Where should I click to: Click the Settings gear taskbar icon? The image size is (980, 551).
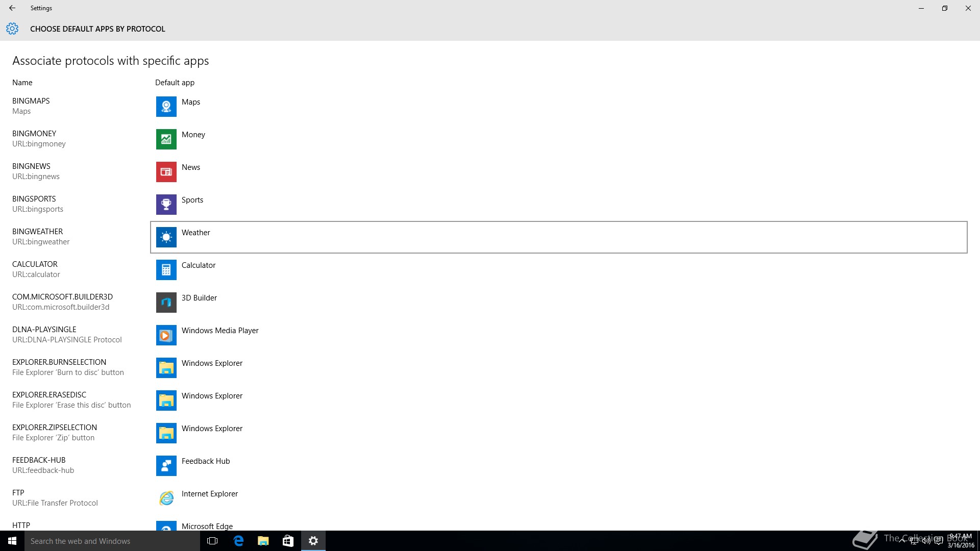click(x=313, y=541)
